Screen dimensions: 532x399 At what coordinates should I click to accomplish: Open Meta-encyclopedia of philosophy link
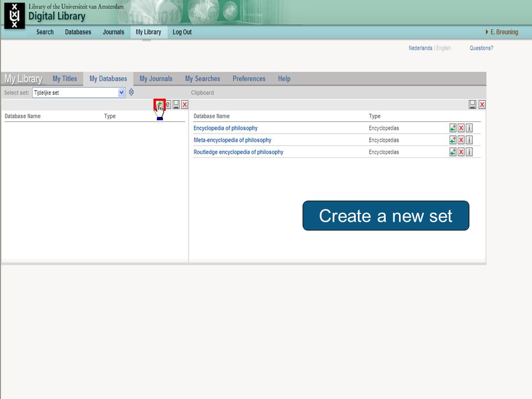tap(232, 140)
